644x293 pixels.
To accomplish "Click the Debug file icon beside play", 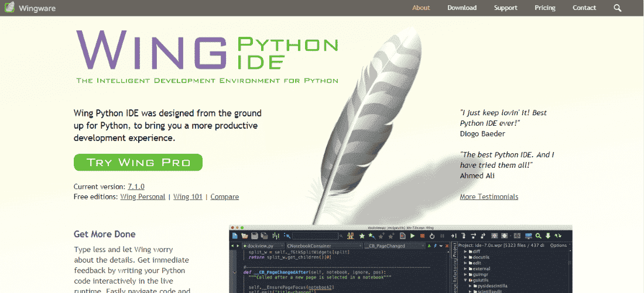I will 403,236.
